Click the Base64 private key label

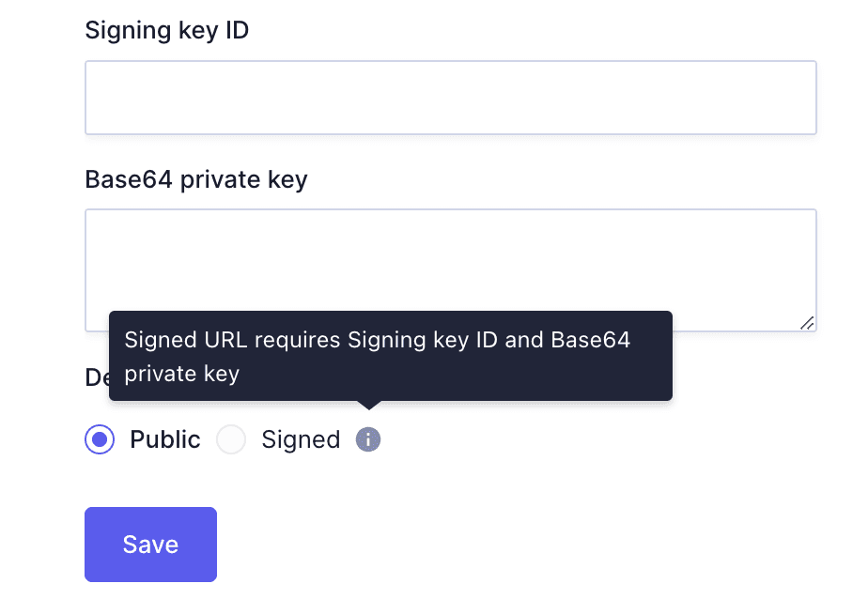(196, 179)
